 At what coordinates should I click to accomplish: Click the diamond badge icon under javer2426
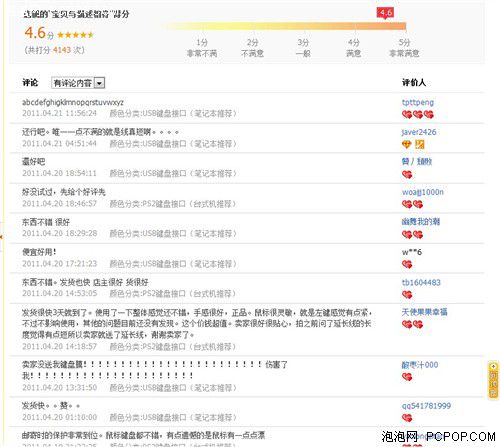click(x=407, y=144)
